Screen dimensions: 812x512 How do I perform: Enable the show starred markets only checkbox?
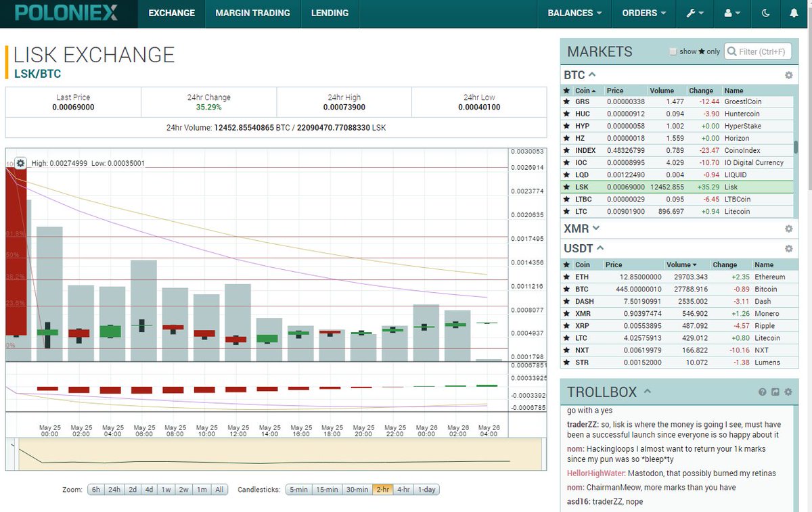[x=673, y=51]
